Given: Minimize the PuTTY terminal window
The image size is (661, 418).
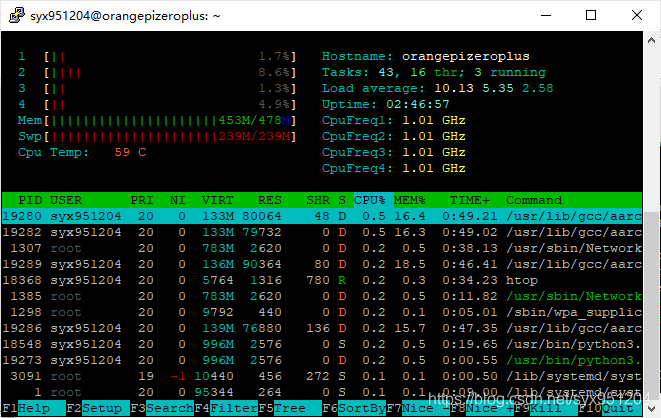Looking at the screenshot, I should coord(546,16).
